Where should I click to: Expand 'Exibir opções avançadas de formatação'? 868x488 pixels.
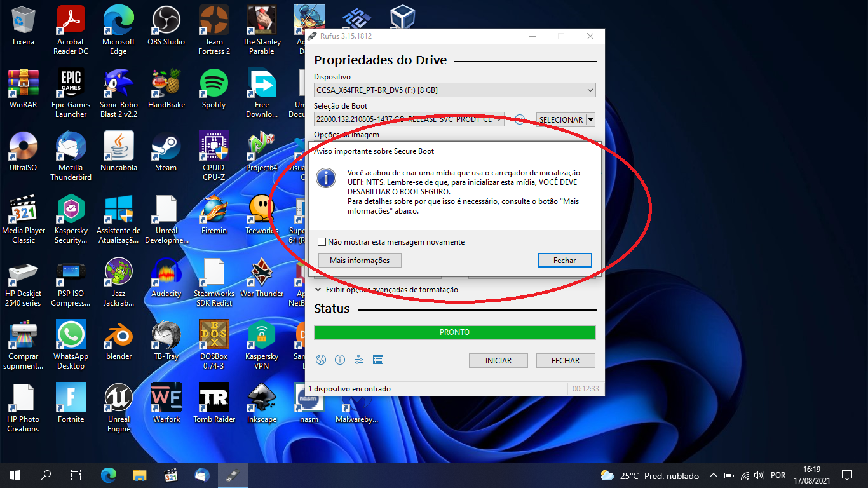[386, 290]
